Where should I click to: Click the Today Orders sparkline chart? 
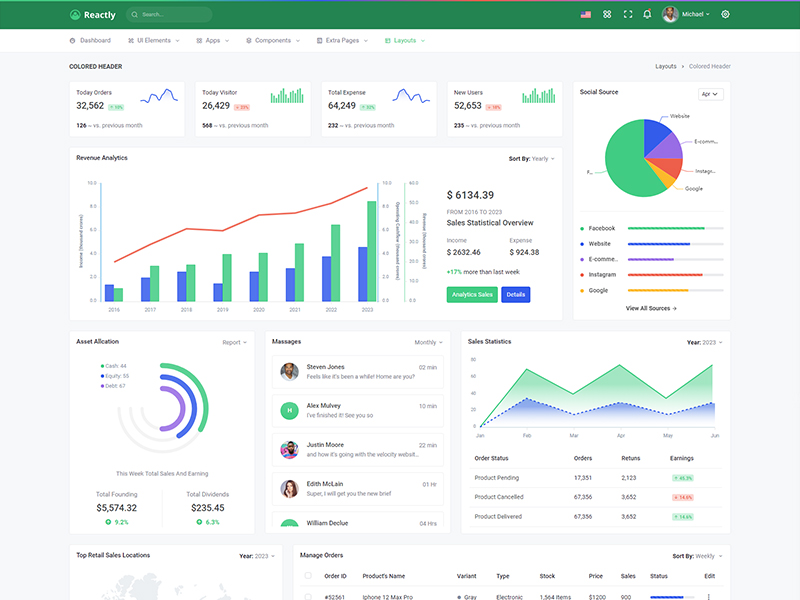click(159, 96)
